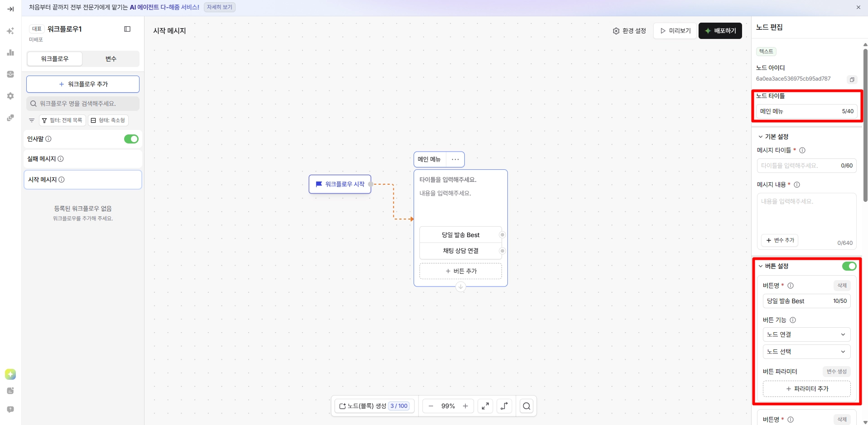This screenshot has height=425, width=868.
Task: Collapse the 기본 설정 section
Action: [x=761, y=137]
